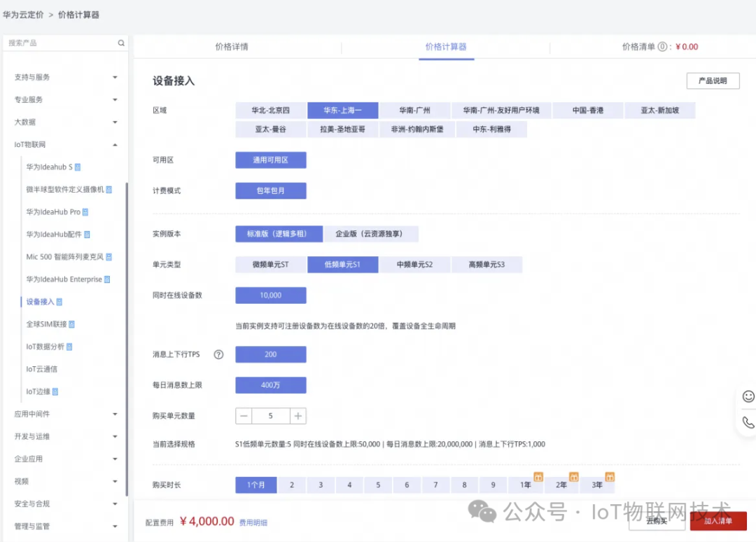Screen dimensions: 756x542
Task: Click the 产品说明 button
Action: (x=713, y=81)
